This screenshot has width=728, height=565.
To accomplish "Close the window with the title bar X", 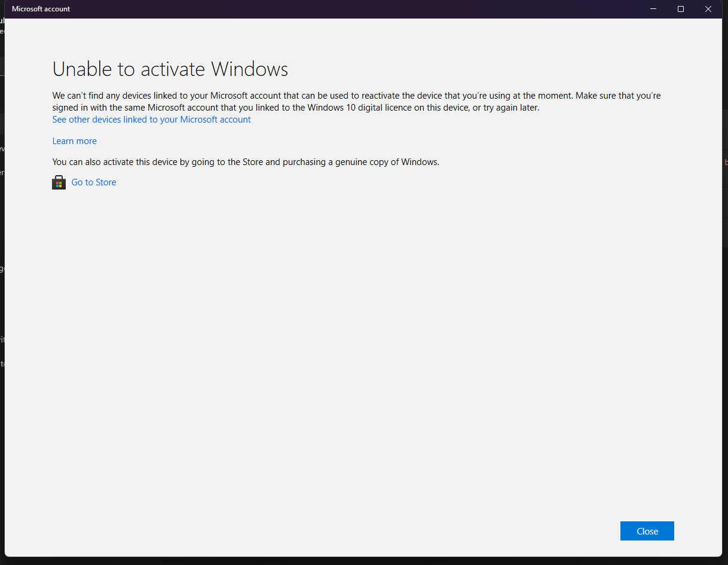I will (708, 9).
